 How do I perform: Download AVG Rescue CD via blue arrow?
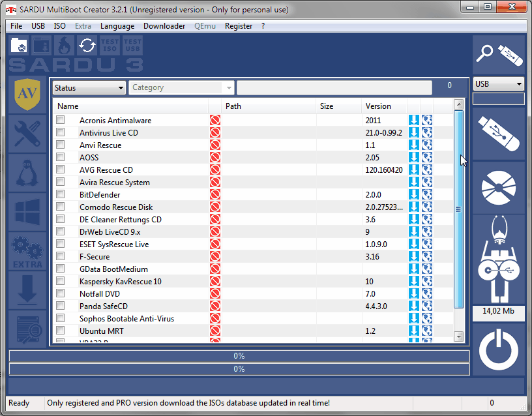(x=413, y=170)
